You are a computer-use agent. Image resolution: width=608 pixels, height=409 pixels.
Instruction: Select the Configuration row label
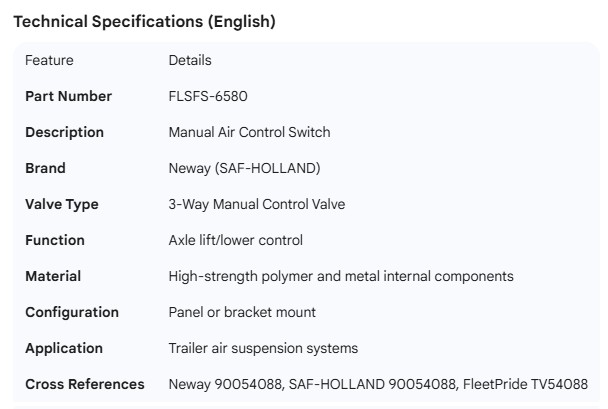(72, 312)
